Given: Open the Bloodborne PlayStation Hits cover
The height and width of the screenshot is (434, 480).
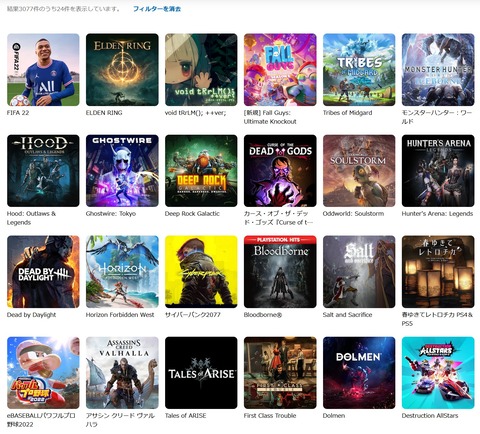Looking at the screenshot, I should coord(280,272).
